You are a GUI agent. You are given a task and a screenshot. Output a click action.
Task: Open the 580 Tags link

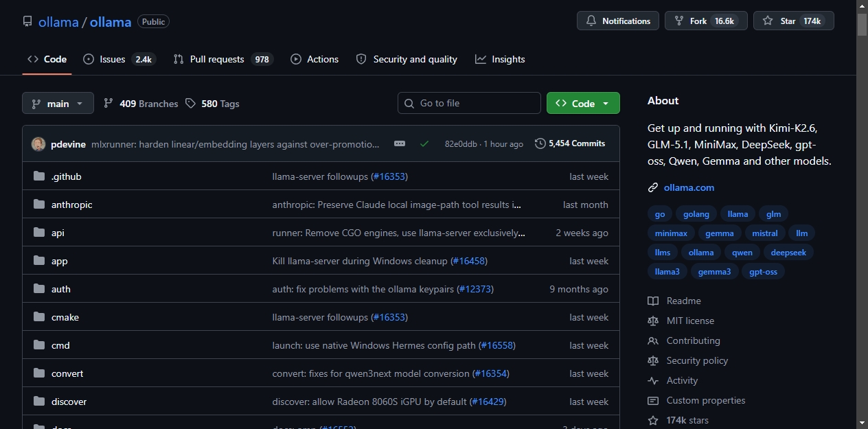pos(212,104)
